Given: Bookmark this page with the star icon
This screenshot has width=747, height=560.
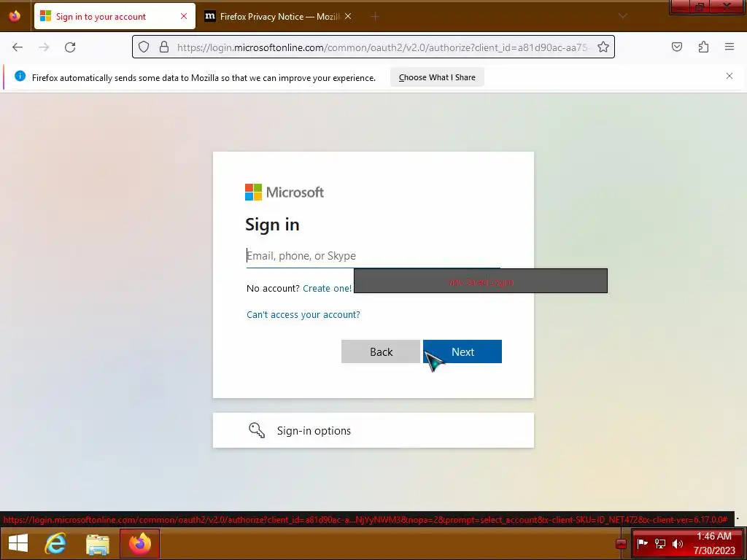Looking at the screenshot, I should (603, 47).
